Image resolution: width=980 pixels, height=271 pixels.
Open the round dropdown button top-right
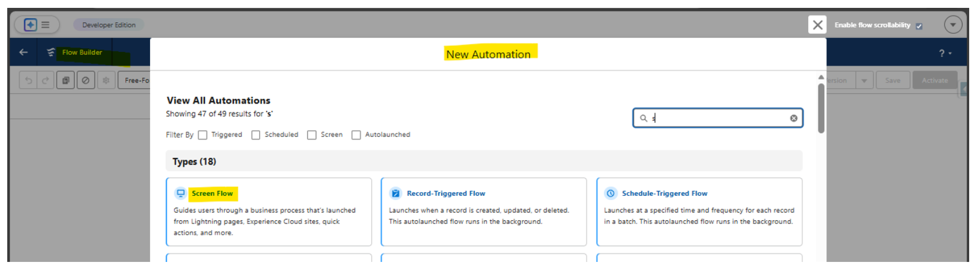click(x=953, y=24)
